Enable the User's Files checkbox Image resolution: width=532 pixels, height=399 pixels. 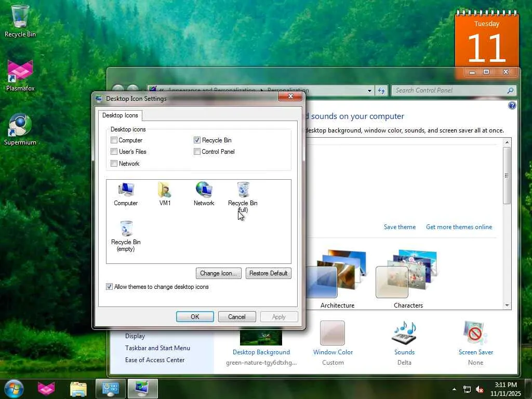(114, 152)
